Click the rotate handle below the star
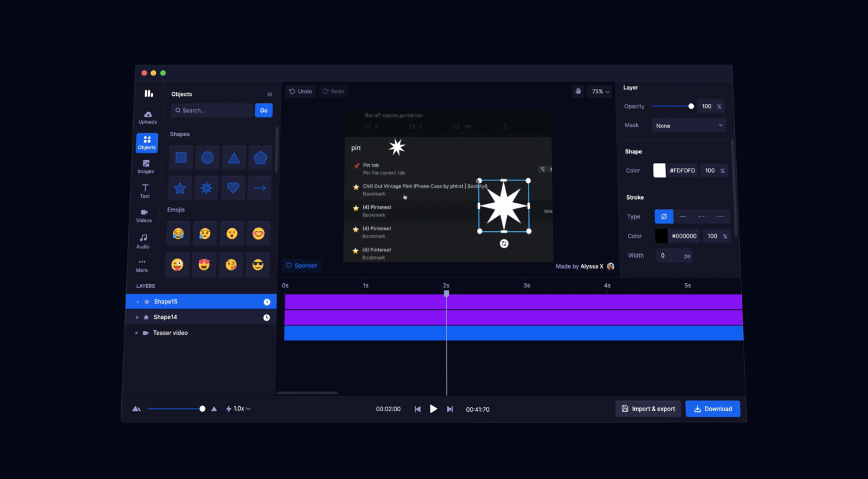The image size is (868, 479). [504, 244]
